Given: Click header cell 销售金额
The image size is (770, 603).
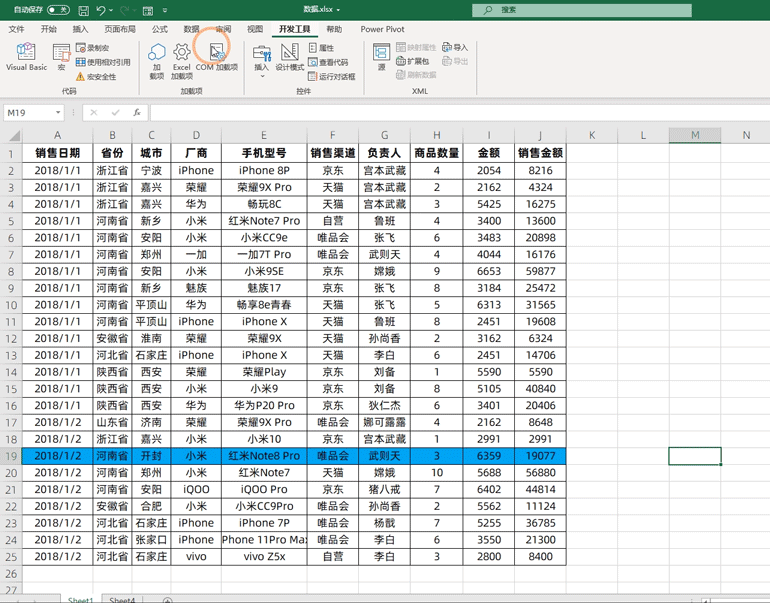Looking at the screenshot, I should click(540, 153).
